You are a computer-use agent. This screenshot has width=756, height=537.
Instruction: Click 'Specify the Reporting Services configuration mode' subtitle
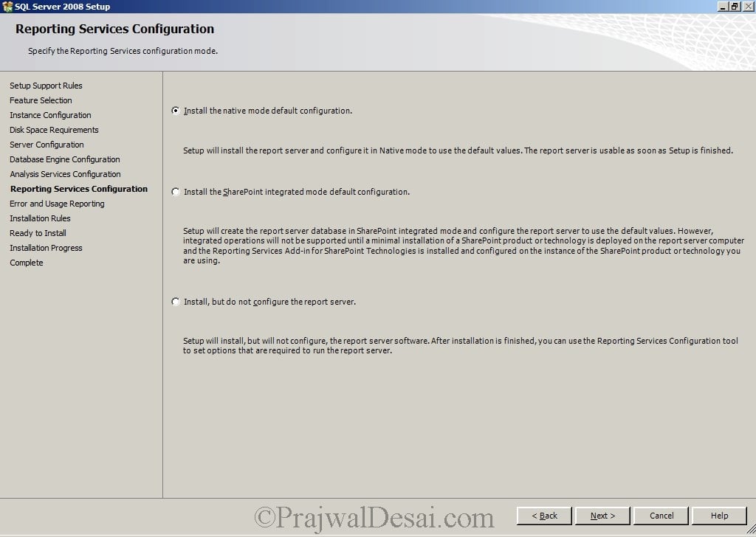point(123,51)
